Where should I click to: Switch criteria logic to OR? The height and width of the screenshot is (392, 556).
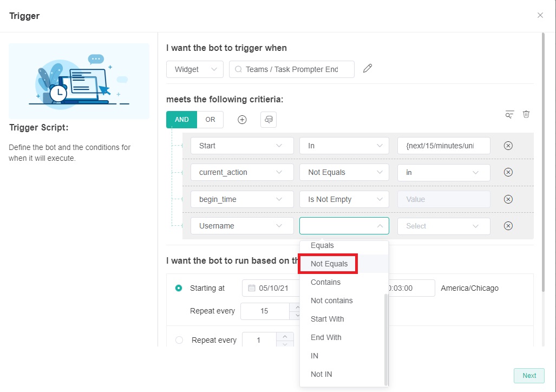[210, 120]
